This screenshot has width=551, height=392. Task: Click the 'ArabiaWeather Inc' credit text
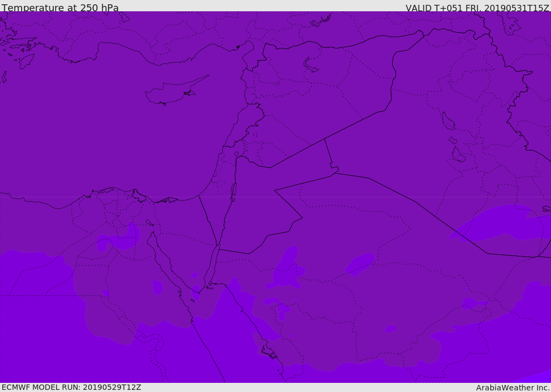coord(512,388)
